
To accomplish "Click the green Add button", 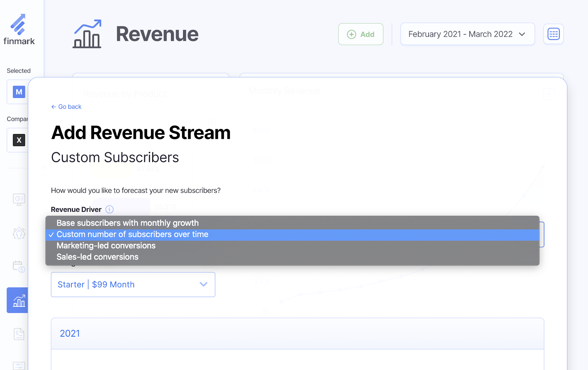I will pos(361,34).
